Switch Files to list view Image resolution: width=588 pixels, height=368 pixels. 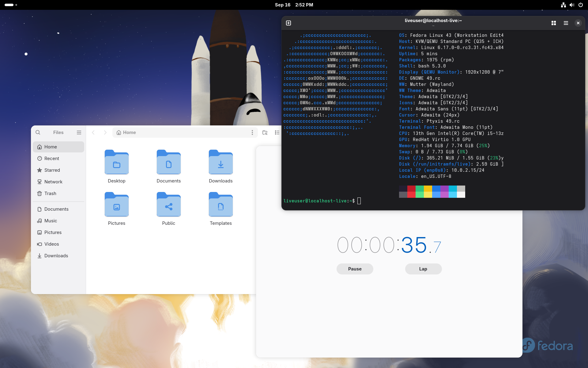(x=277, y=132)
